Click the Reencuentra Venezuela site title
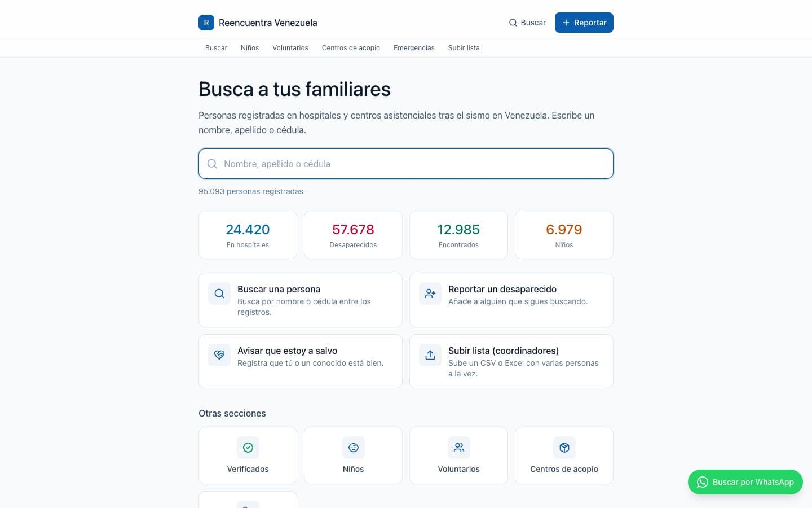812x508 pixels. 268,23
